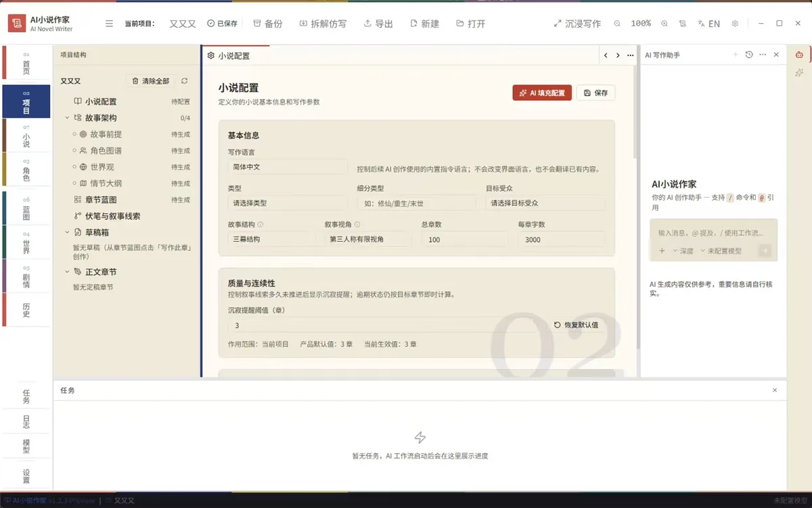Enter 沉浸写作 immersive writing mode
The width and height of the screenshot is (812, 508).
(x=577, y=24)
